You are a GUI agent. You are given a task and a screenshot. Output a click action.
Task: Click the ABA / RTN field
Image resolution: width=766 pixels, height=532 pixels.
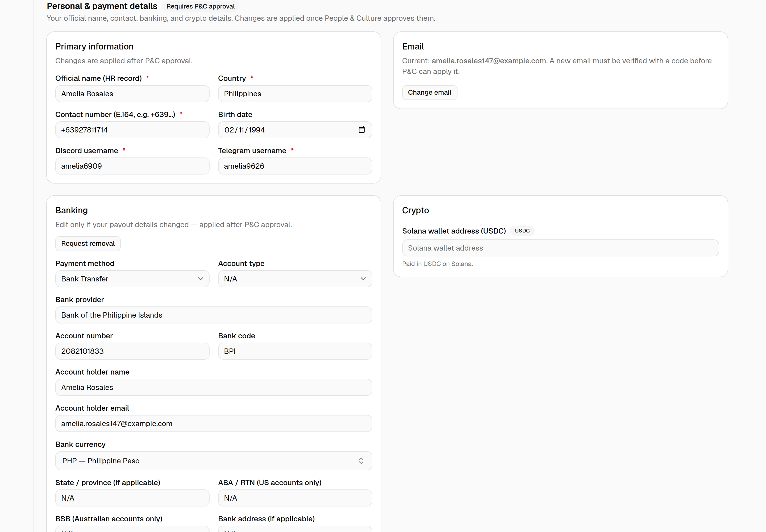tap(295, 498)
